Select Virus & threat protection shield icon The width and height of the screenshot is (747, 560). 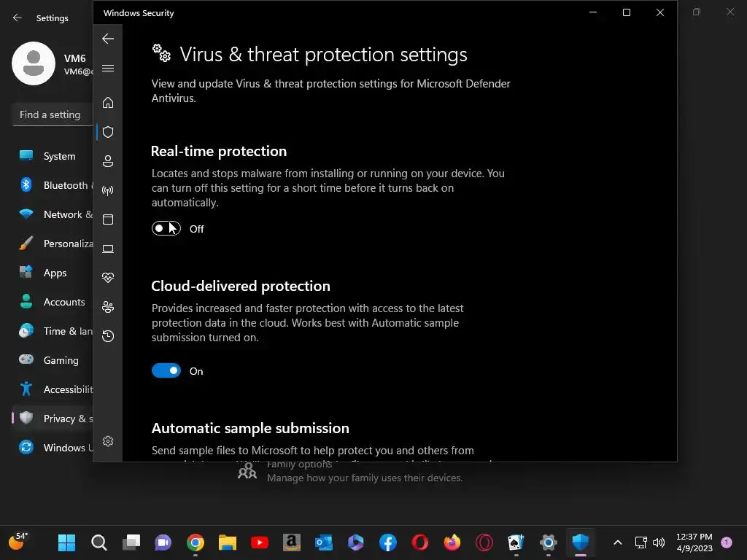click(108, 132)
